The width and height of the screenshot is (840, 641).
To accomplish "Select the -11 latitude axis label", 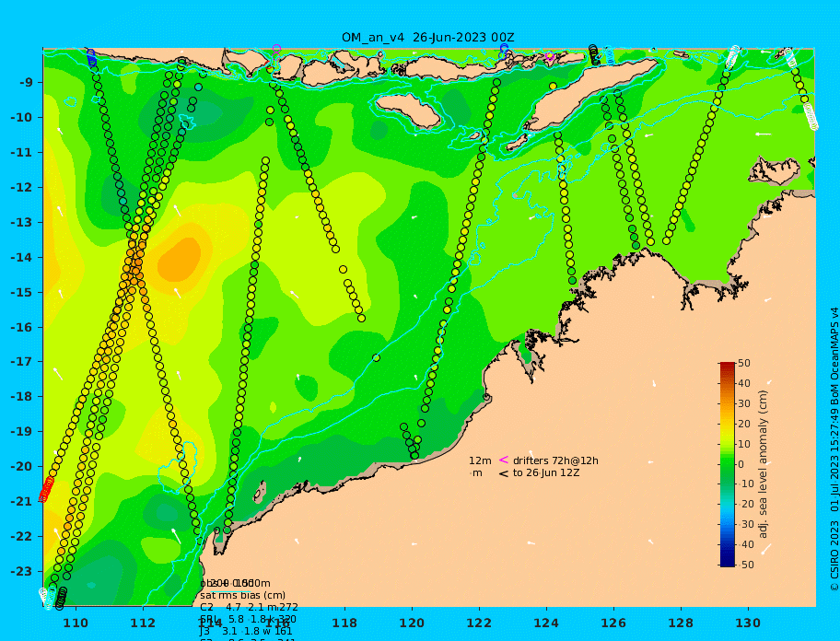I will click(x=22, y=153).
